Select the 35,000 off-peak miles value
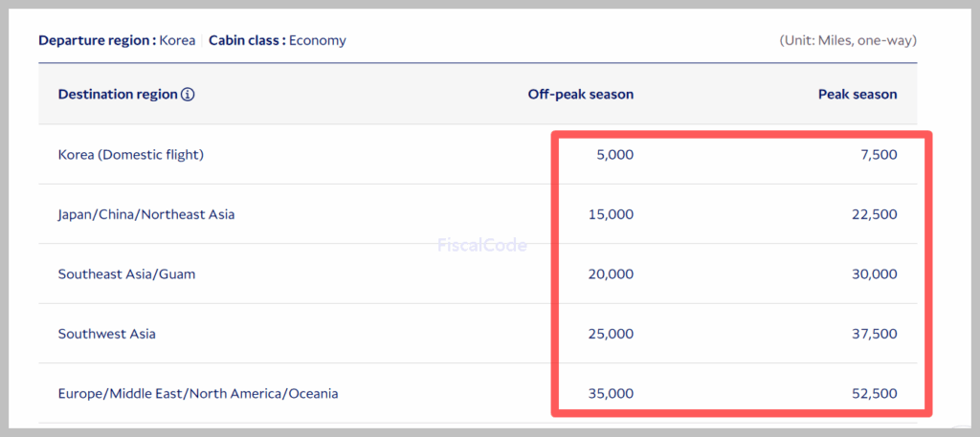 [x=610, y=393]
